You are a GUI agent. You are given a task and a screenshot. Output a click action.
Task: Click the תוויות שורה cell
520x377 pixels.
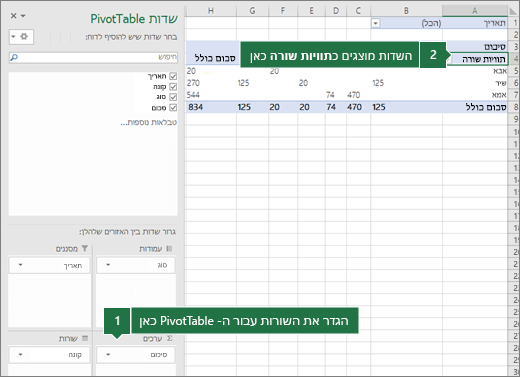[x=478, y=59]
